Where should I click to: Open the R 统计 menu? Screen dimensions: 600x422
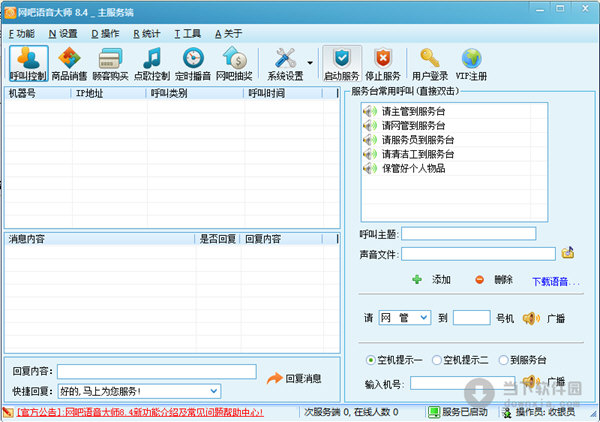click(x=147, y=34)
